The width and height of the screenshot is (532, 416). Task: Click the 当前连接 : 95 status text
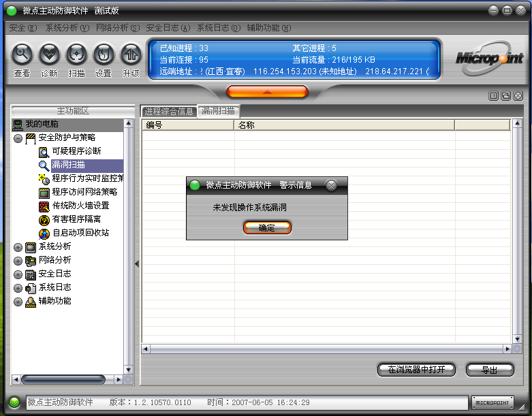(x=184, y=60)
